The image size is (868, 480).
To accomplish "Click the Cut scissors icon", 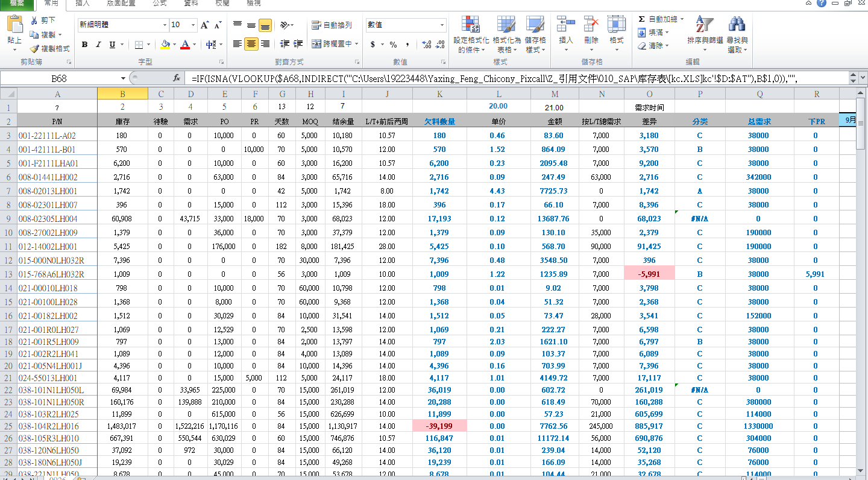I will point(35,21).
